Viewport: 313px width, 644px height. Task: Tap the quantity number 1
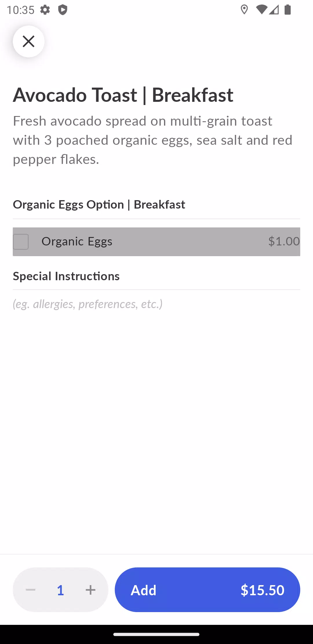coord(60,590)
